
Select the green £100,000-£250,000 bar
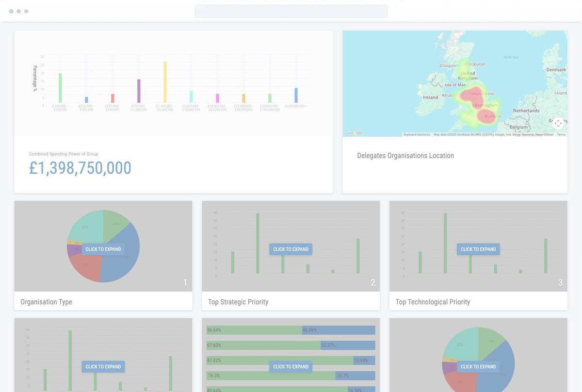click(x=60, y=88)
